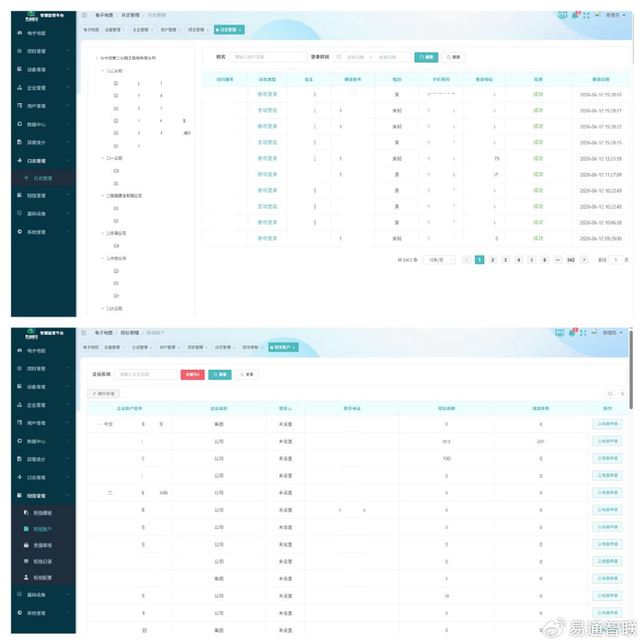The height and width of the screenshot is (644, 644).
Task: Open 短信模板 sidebar submenu item
Action: pos(42,512)
